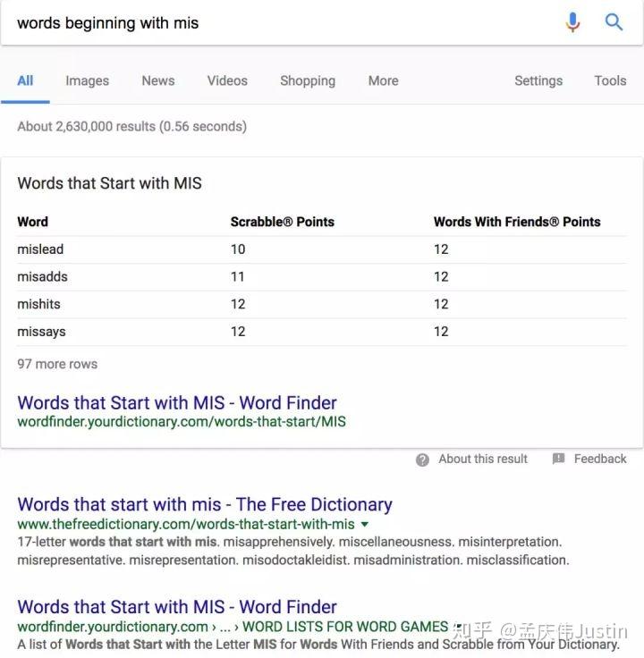Expand the More search categories menu

[x=383, y=80]
